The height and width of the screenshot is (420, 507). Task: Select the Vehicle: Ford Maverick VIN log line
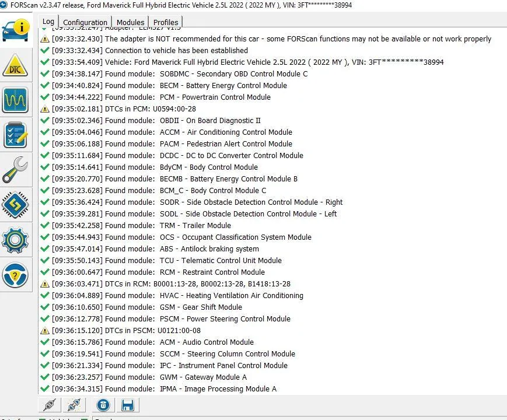248,62
